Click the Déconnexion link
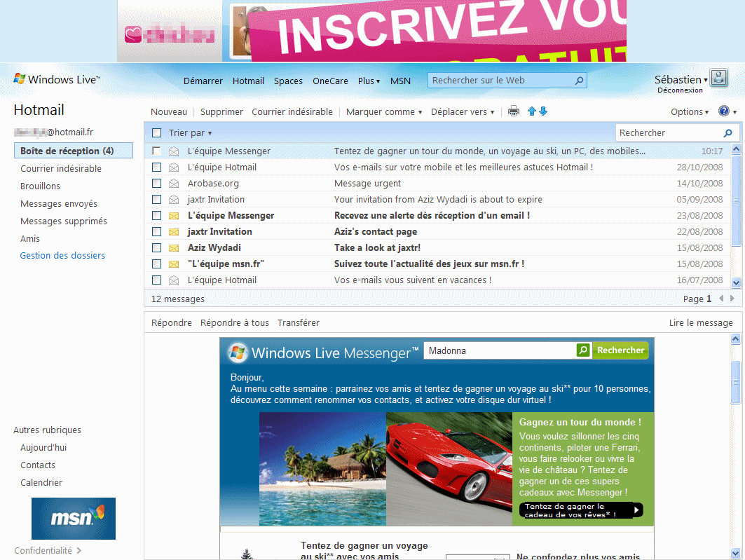The height and width of the screenshot is (560, 745). 680,90
